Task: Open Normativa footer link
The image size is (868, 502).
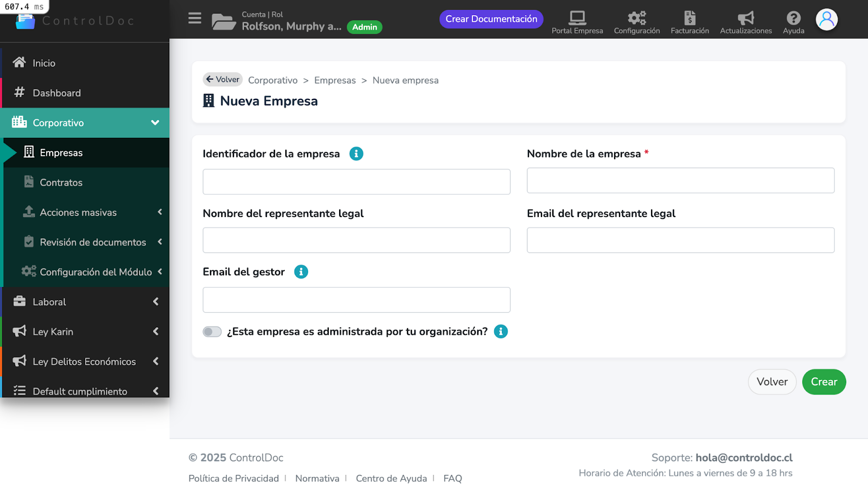Action: coord(317,478)
